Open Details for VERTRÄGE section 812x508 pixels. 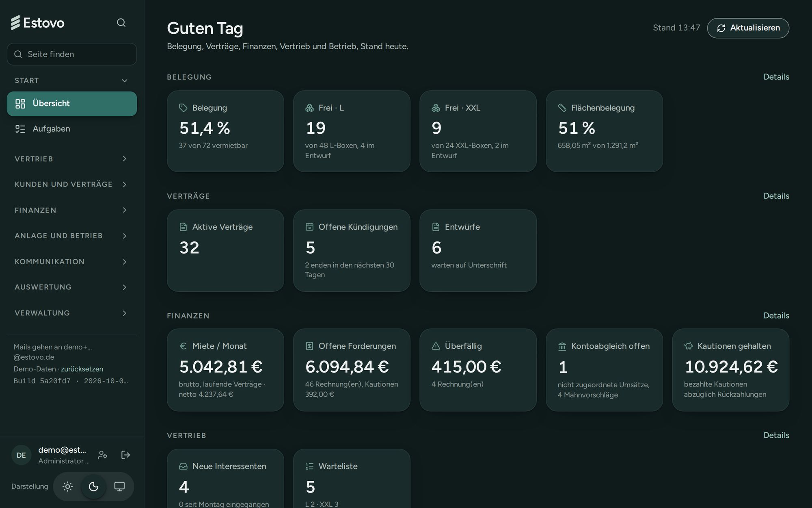(x=776, y=196)
